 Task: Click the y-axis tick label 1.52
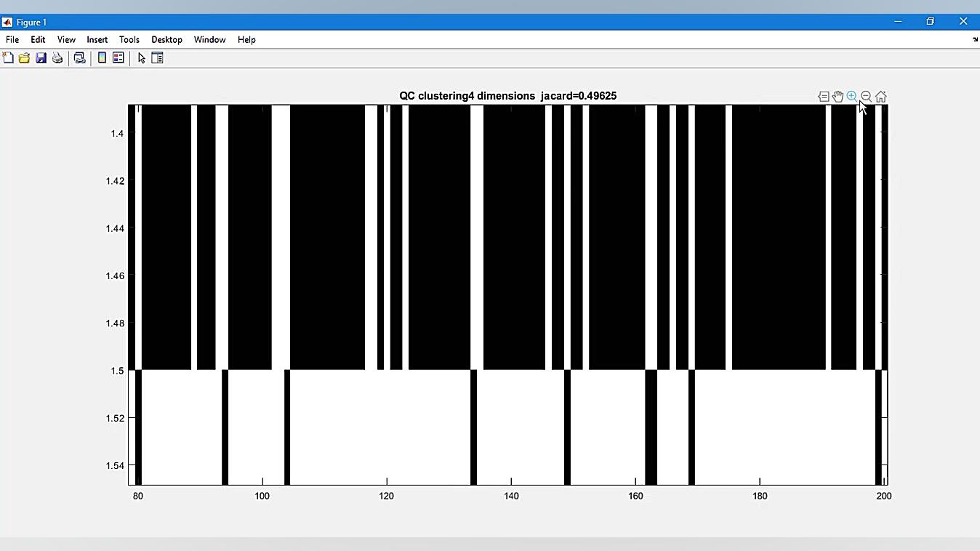(115, 418)
